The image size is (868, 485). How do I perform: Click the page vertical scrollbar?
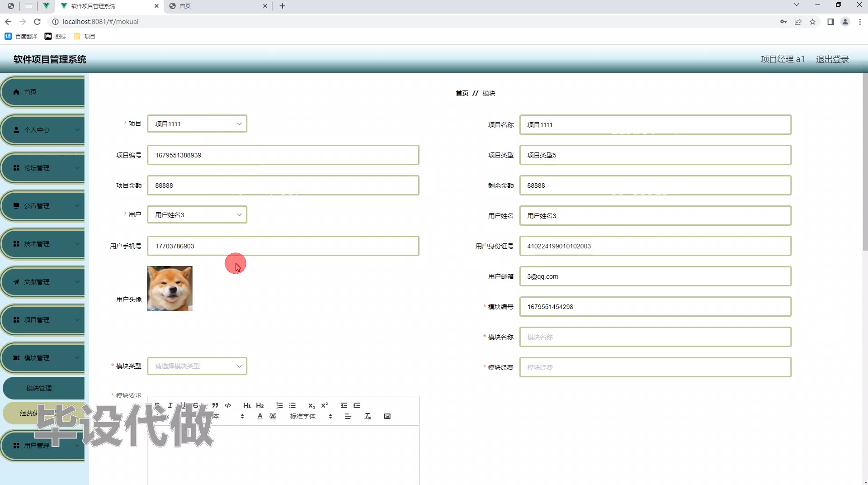(865, 163)
